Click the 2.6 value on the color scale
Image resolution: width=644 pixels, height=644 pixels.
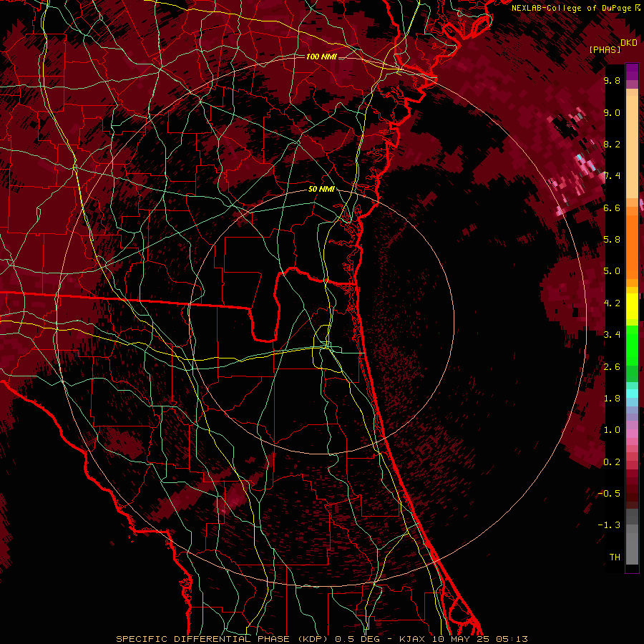pyautogui.click(x=612, y=367)
